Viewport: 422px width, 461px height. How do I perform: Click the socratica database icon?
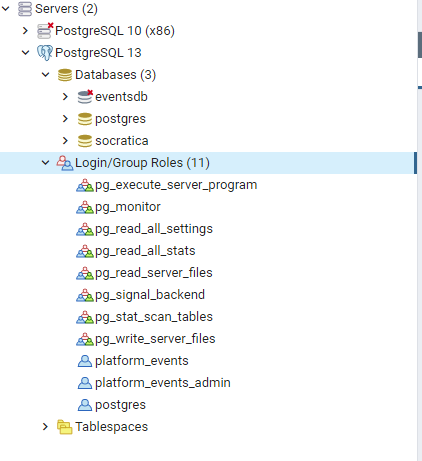[85, 141]
